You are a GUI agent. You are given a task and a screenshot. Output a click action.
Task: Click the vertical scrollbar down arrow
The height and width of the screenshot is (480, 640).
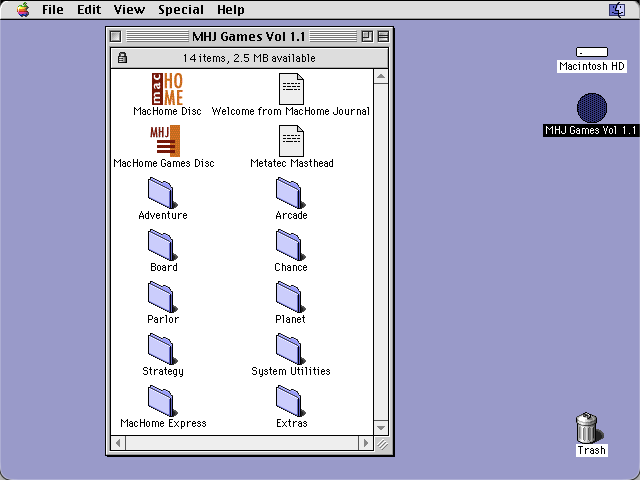pyautogui.click(x=381, y=428)
